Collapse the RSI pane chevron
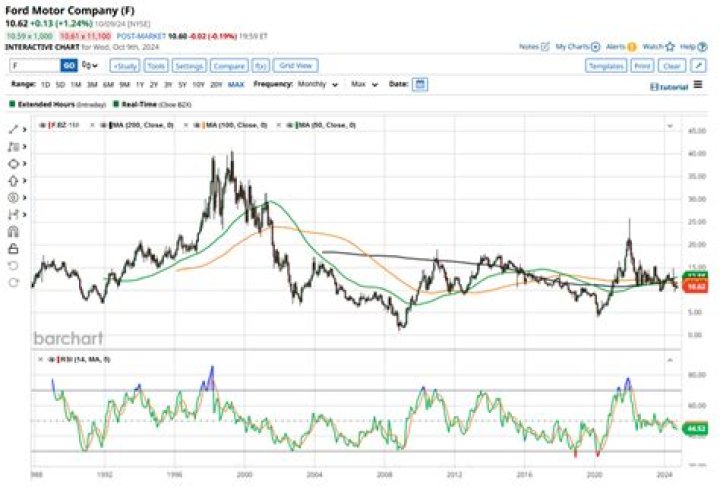 [x=670, y=360]
